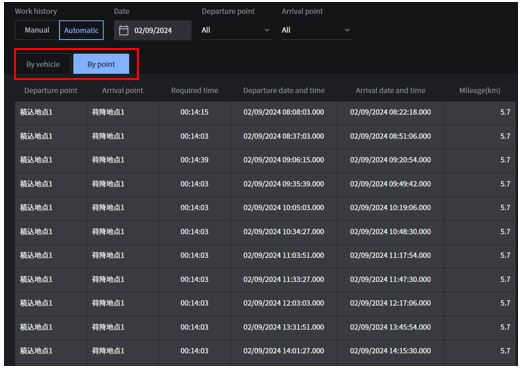Click Departure point column header

point(51,91)
